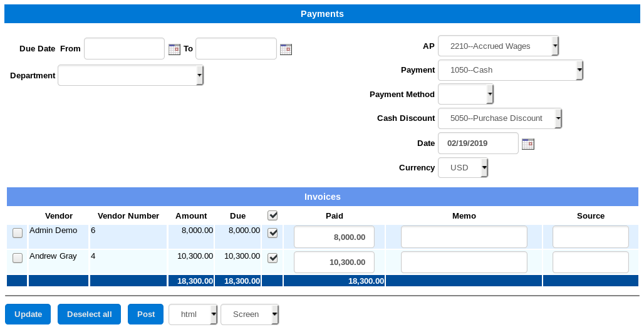Click the Source field for Andrew Gray
644x327 pixels.
click(x=591, y=262)
